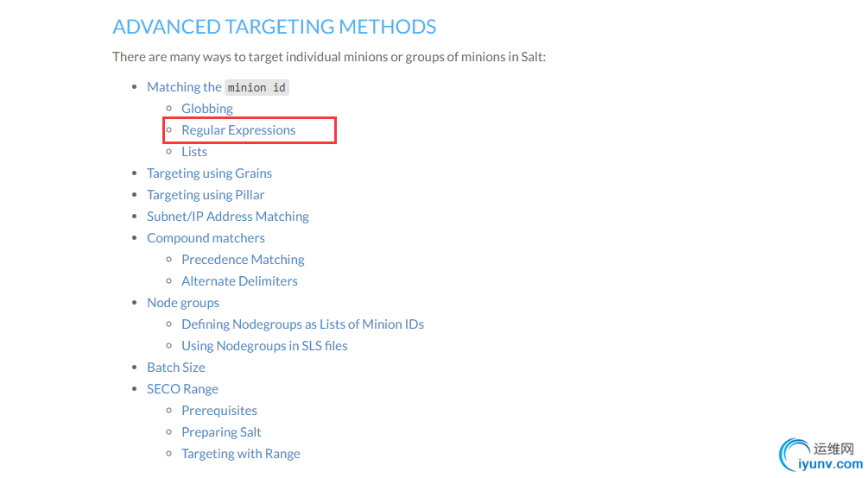The height and width of the screenshot is (478, 868).
Task: Follow the Targeting with Range link
Action: point(241,454)
